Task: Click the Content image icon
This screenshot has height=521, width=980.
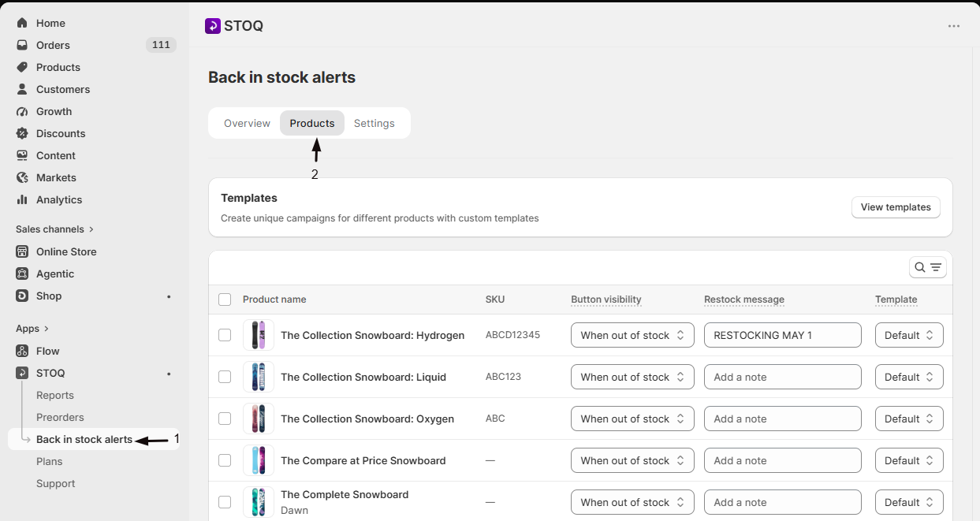Action: 22,155
